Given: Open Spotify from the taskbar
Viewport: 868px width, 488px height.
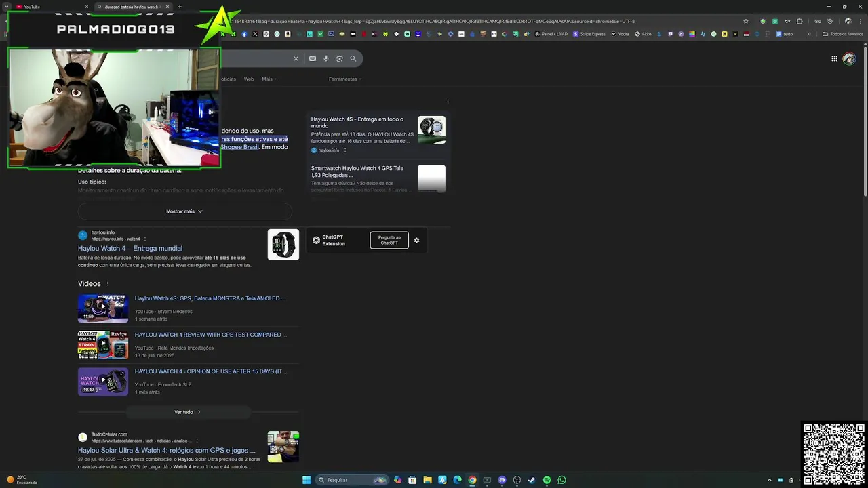Looking at the screenshot, I should [547, 480].
